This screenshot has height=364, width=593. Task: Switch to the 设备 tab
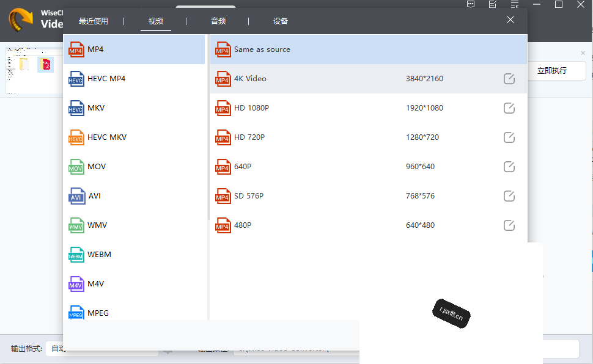coord(281,21)
